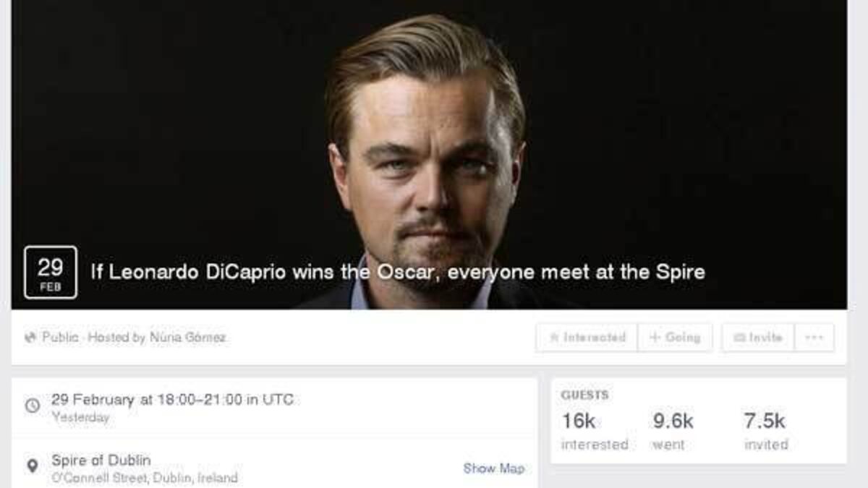Click the 29 February event time row

[274, 408]
